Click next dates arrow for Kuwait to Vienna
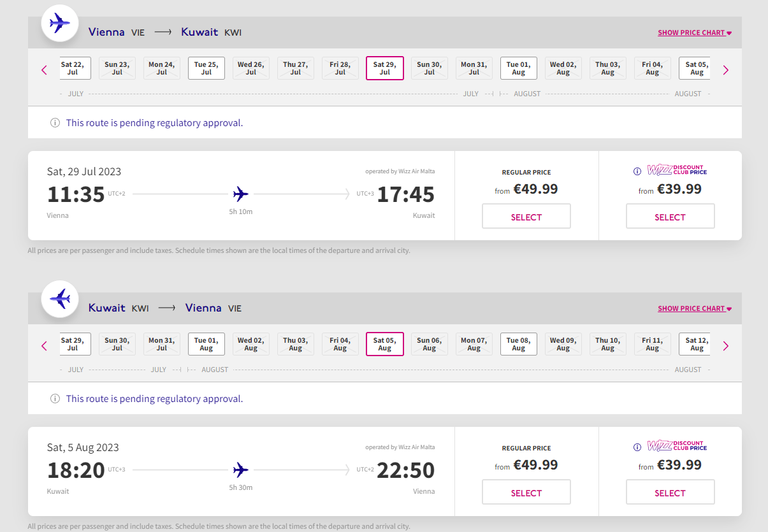 point(725,346)
